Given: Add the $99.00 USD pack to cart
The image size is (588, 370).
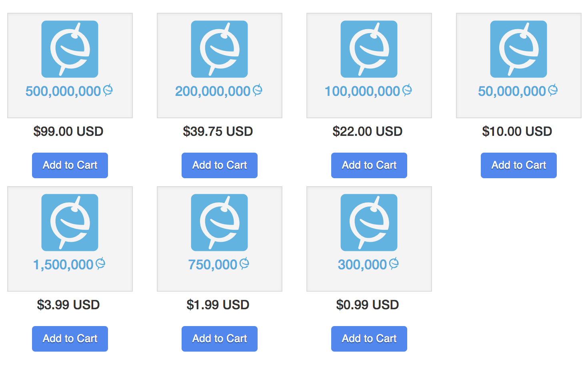Looking at the screenshot, I should pos(70,165).
